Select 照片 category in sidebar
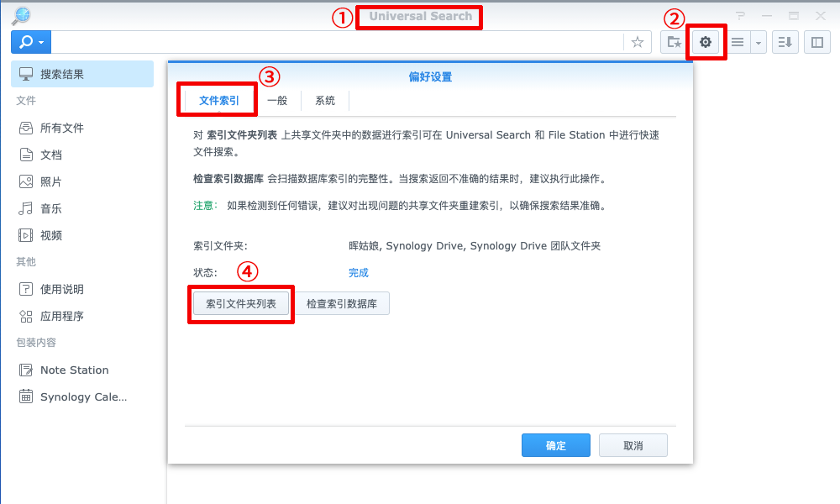Screen dimensions: 840x504 click(x=82, y=181)
